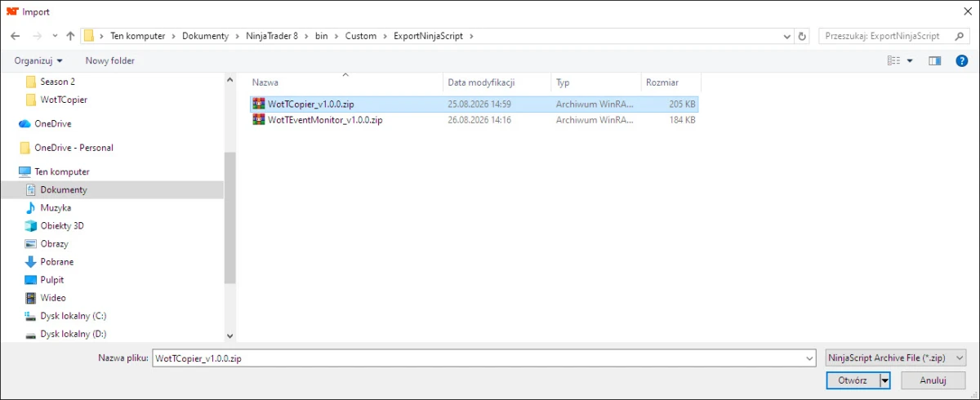Click the folder icon in the address bar
This screenshot has height=400, width=980.
click(x=89, y=36)
